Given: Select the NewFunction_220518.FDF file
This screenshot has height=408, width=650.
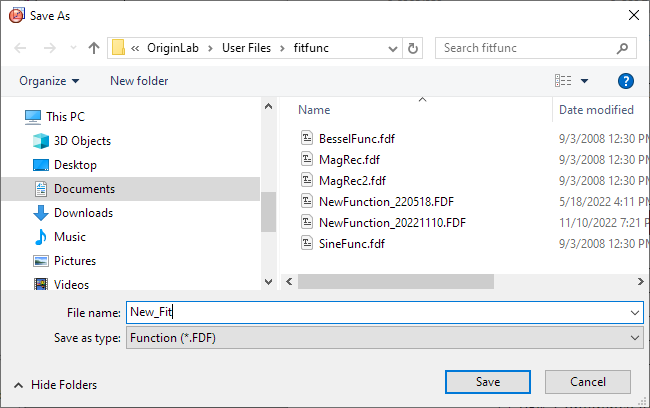Looking at the screenshot, I should [386, 202].
